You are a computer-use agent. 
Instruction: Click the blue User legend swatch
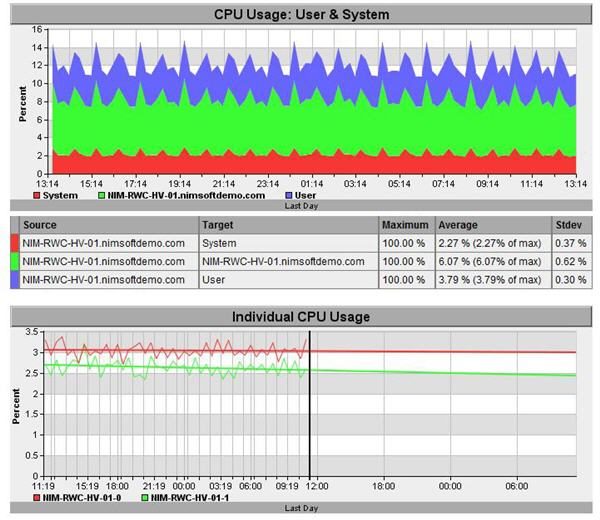289,196
